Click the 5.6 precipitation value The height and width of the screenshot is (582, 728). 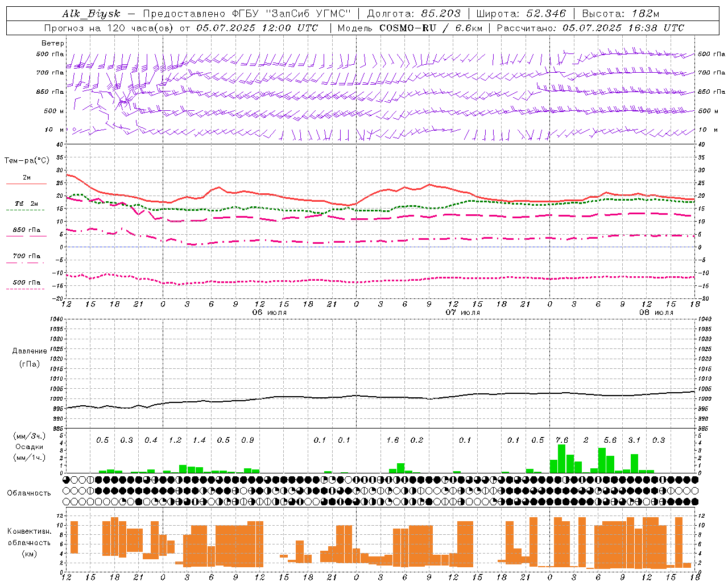coord(610,440)
